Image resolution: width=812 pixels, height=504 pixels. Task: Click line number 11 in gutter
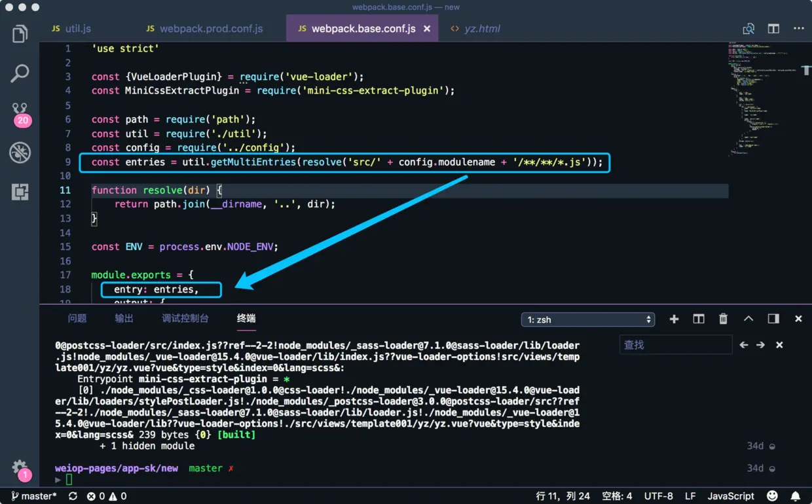(x=65, y=190)
